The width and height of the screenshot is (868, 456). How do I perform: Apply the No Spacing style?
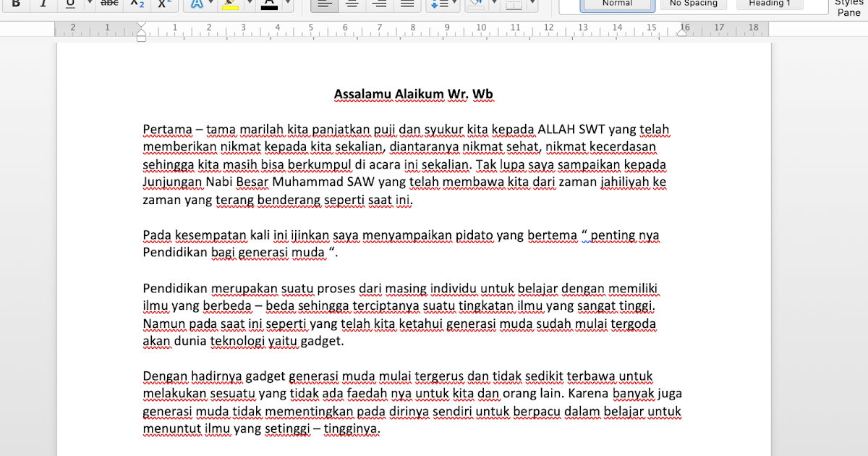click(x=693, y=4)
